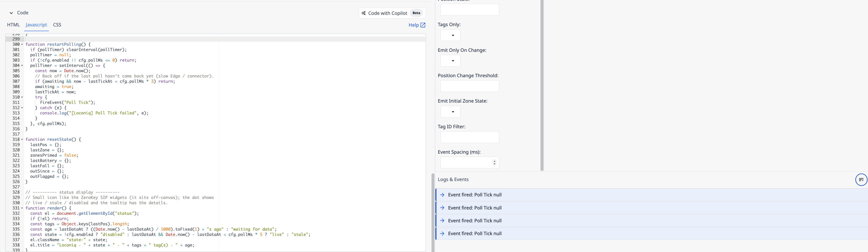Open Emit Only On Change dropdown

450,61
